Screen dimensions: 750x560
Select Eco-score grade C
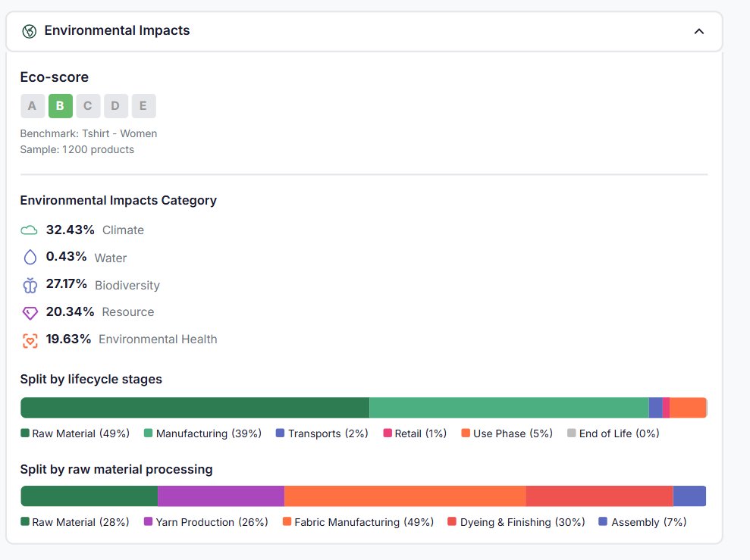coord(88,106)
